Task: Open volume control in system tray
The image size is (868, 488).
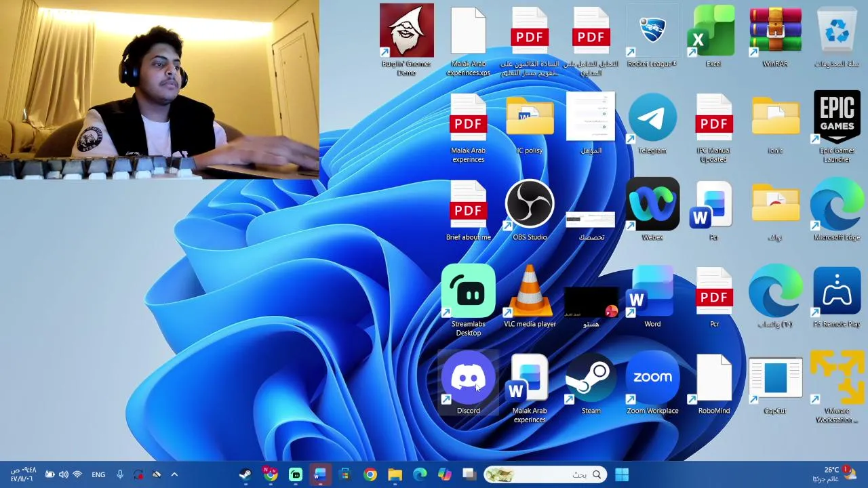Action: pyautogui.click(x=63, y=474)
